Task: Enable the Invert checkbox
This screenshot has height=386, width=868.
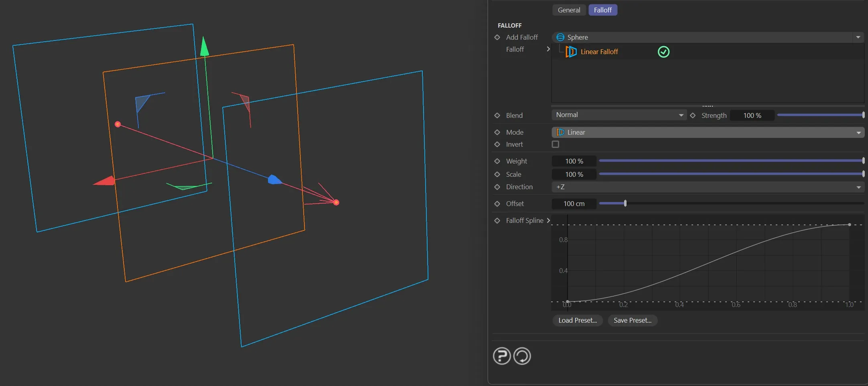Action: coord(556,144)
